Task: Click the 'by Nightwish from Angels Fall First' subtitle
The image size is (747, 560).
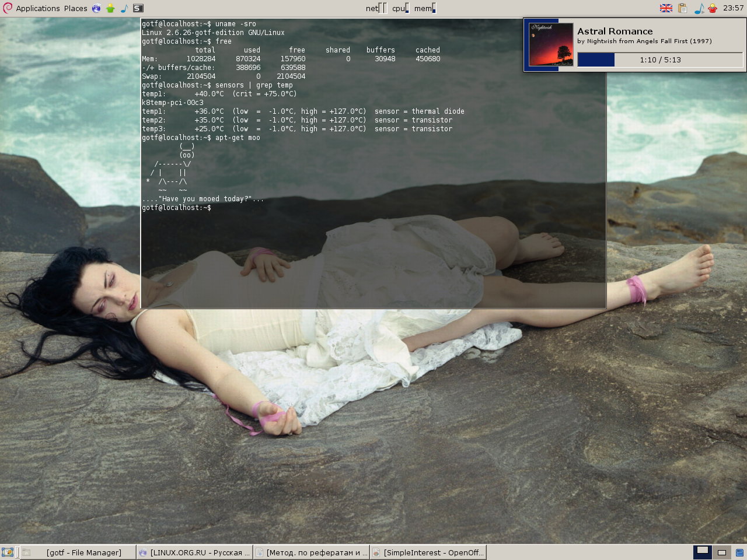Action: coord(644,41)
